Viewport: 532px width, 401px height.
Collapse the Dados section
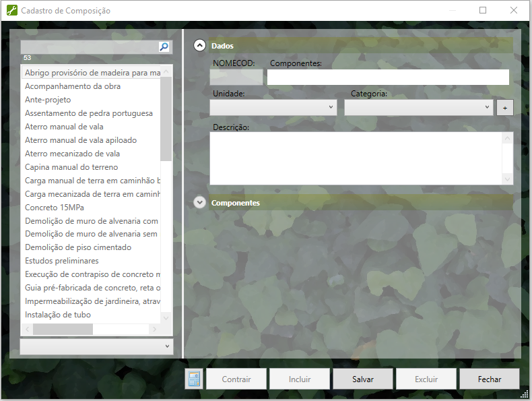point(199,45)
